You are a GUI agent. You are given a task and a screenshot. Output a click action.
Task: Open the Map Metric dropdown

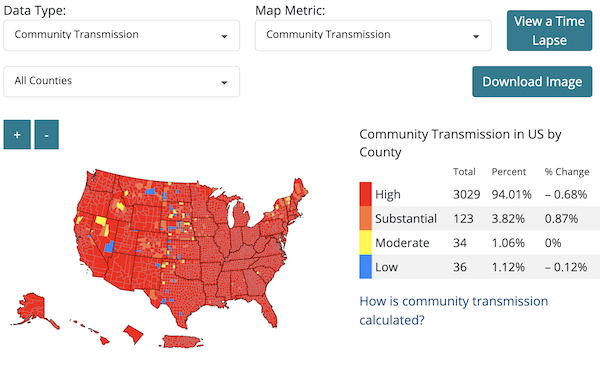373,35
